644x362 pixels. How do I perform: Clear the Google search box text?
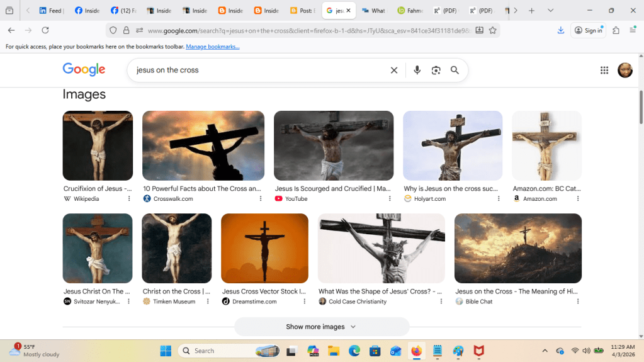[394, 71]
